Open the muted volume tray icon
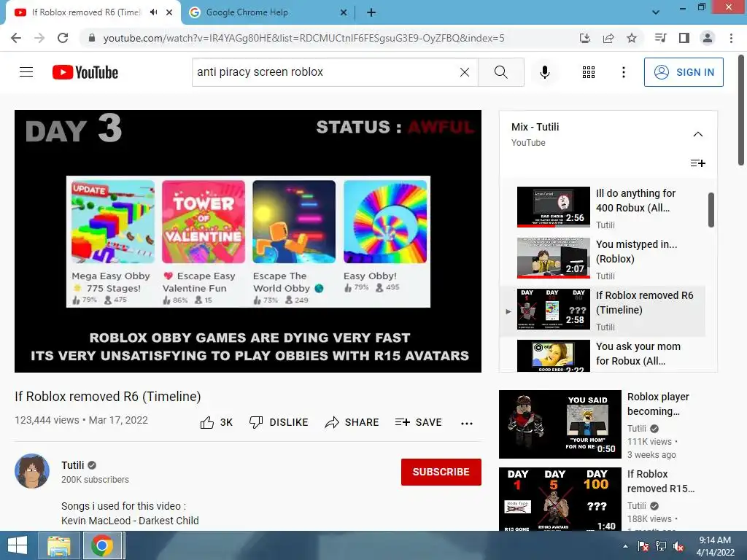This screenshot has width=747, height=560. 678,546
